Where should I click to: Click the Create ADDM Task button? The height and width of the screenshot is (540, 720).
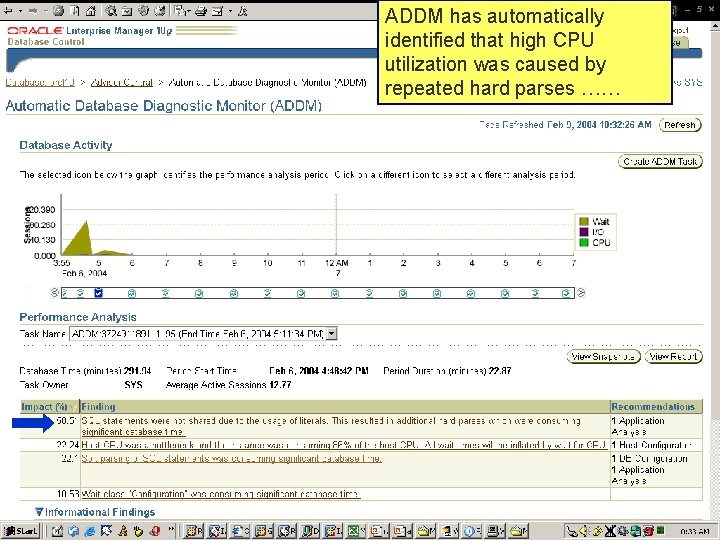tap(660, 162)
